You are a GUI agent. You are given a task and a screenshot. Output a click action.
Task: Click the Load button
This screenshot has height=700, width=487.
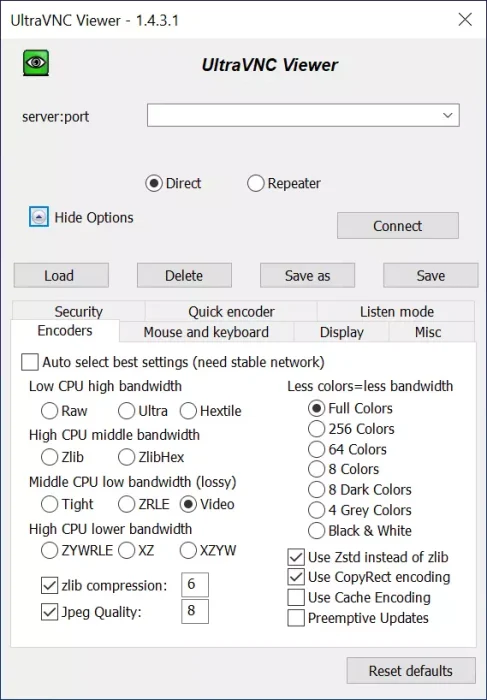(x=61, y=275)
